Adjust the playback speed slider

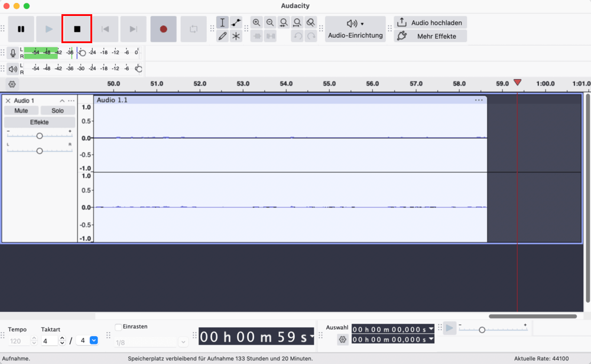point(482,330)
